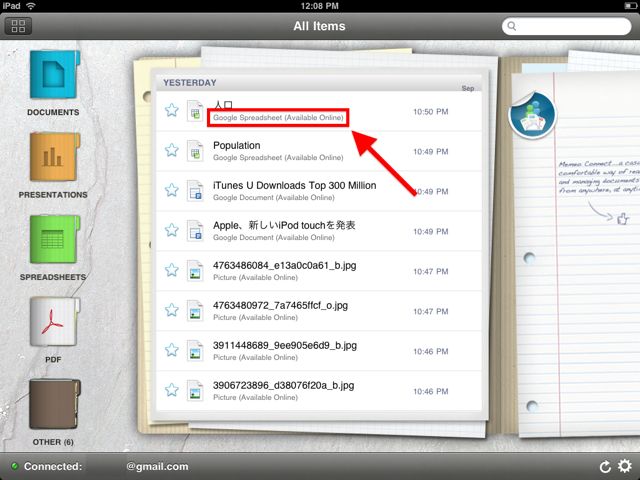640x480 pixels.
Task: Tap the Population spreadsheet file icon
Action: pyautogui.click(x=195, y=151)
